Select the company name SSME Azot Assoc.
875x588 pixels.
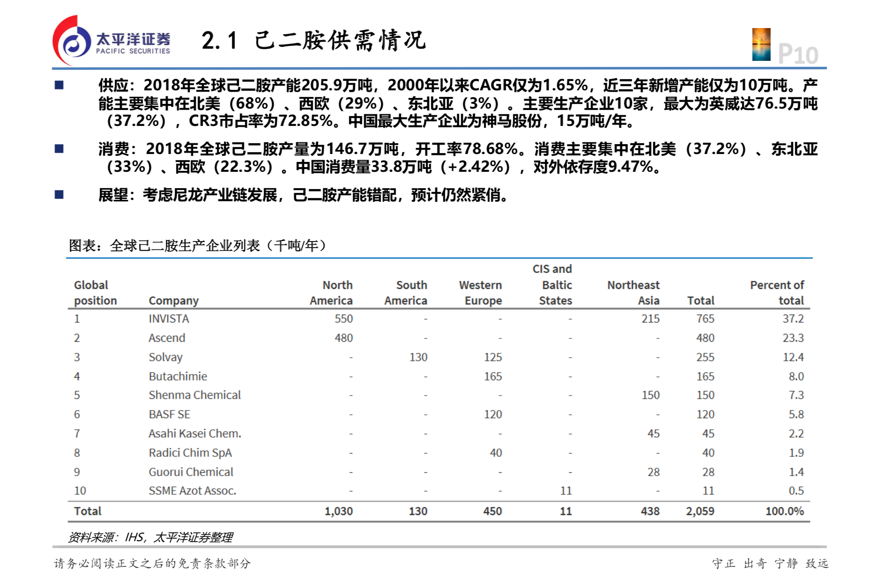coord(192,491)
